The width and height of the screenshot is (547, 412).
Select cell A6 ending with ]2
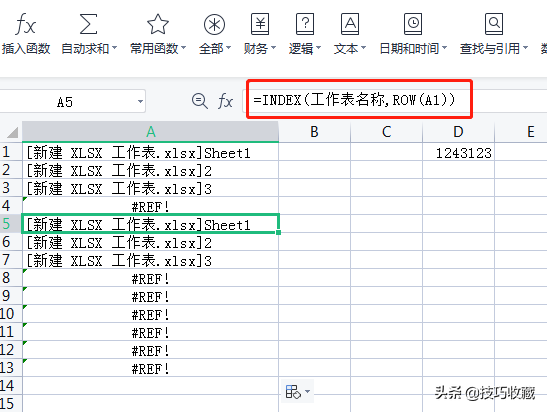[x=150, y=242]
